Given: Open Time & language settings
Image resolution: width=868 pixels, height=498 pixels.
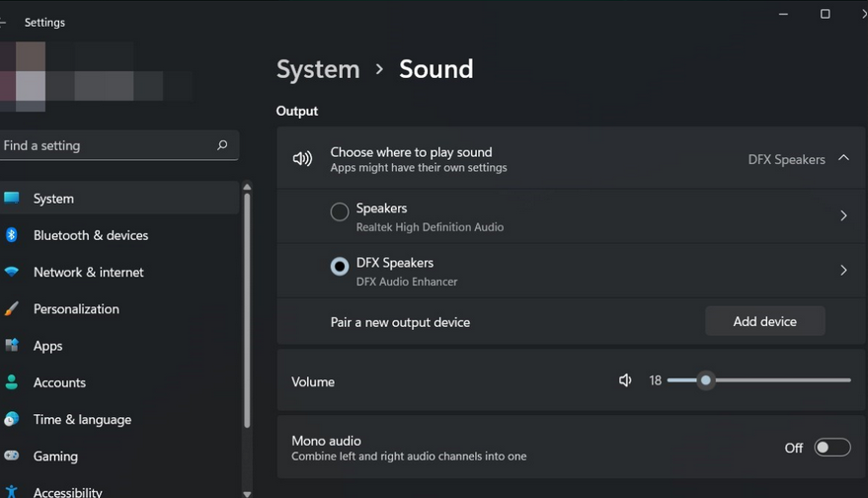Looking at the screenshot, I should point(119,419).
